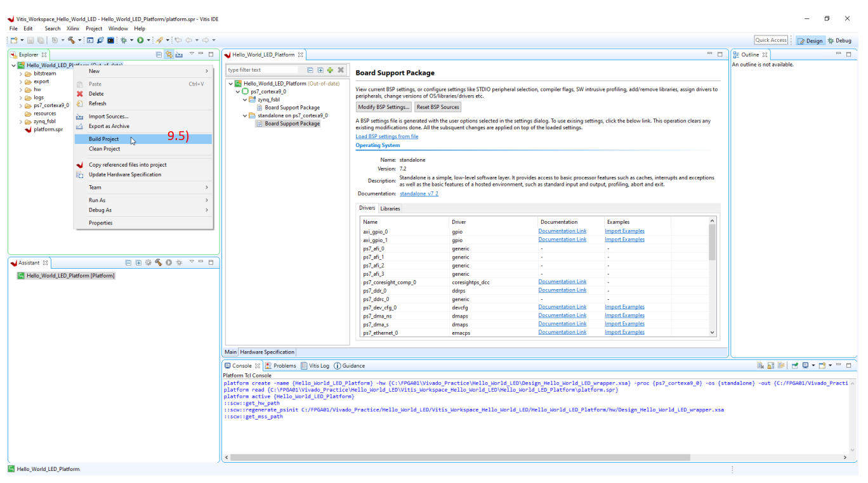The width and height of the screenshot is (868, 483).
Task: Expand the New submenu in context menu
Action: click(143, 71)
